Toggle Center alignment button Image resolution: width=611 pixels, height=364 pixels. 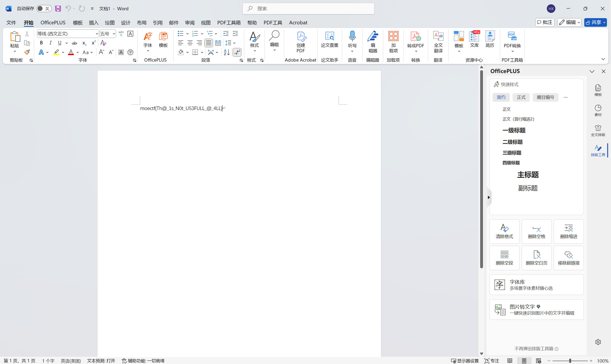pyautogui.click(x=190, y=43)
